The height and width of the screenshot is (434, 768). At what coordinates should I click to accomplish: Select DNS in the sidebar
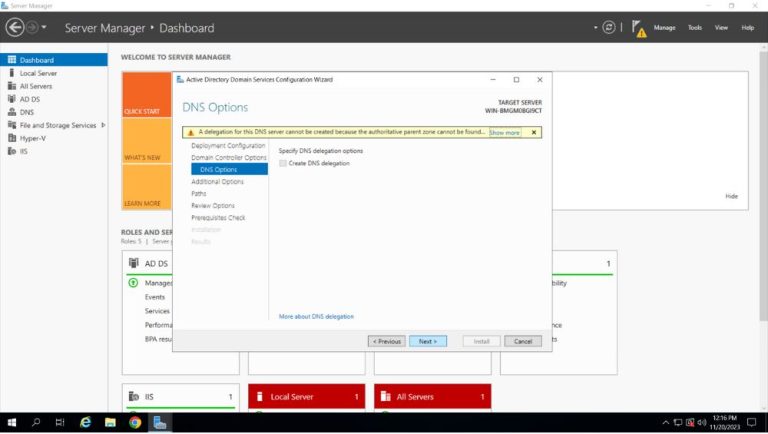(54, 112)
